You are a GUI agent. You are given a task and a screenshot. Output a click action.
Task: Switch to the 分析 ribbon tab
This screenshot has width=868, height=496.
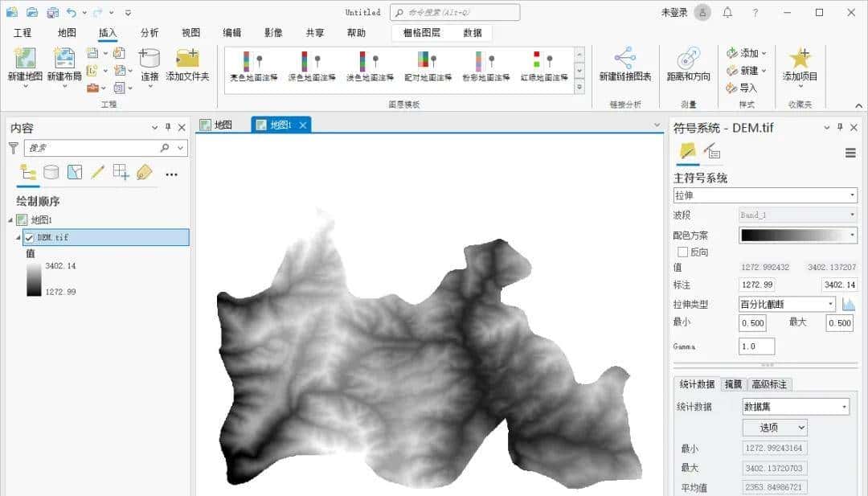click(150, 33)
